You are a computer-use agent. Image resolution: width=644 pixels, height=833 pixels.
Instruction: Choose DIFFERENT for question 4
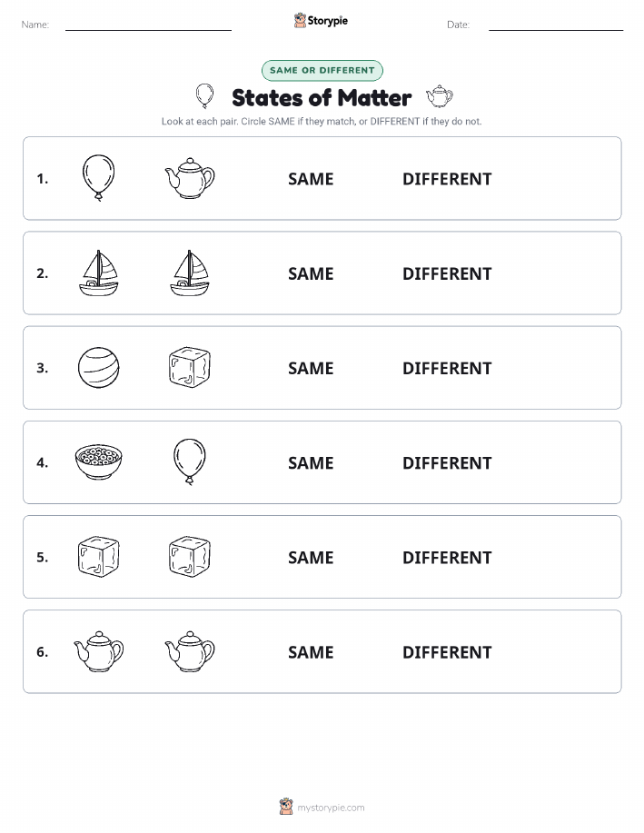point(447,462)
